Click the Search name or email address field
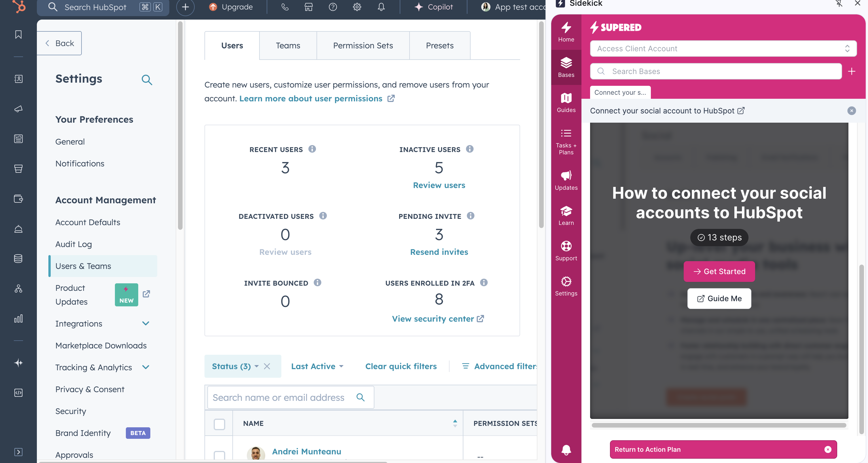This screenshot has width=868, height=463. click(x=291, y=397)
